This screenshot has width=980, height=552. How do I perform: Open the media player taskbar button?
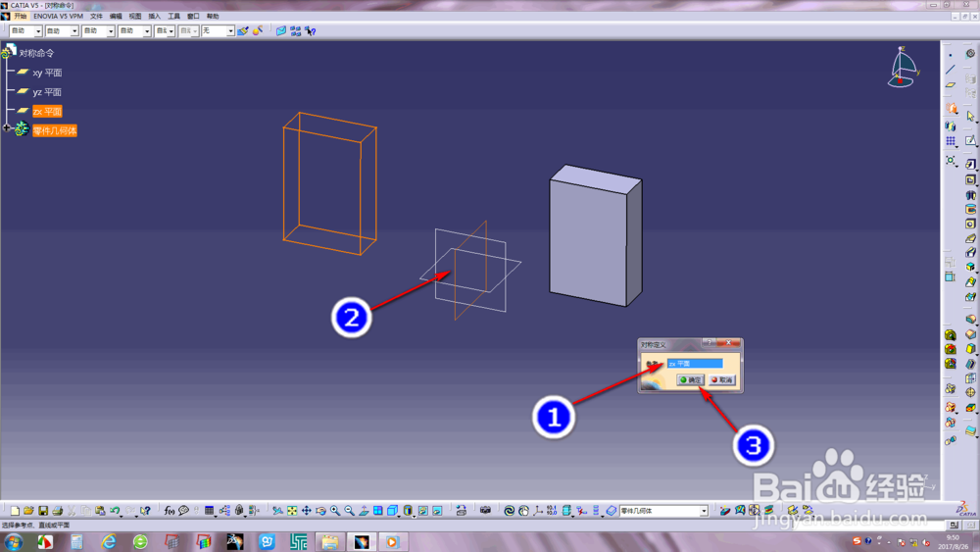tap(393, 541)
